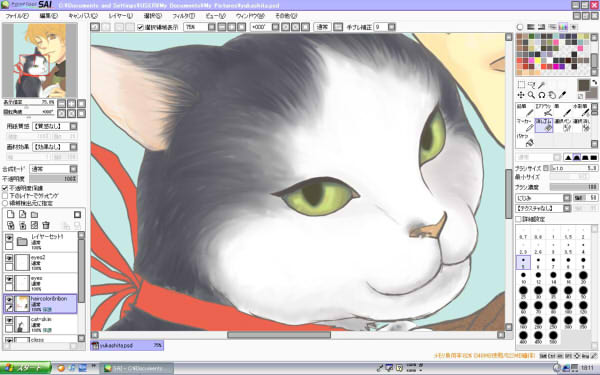600x375 pixels.
Task: Select the flat brush edge shape
Action: tap(593, 157)
